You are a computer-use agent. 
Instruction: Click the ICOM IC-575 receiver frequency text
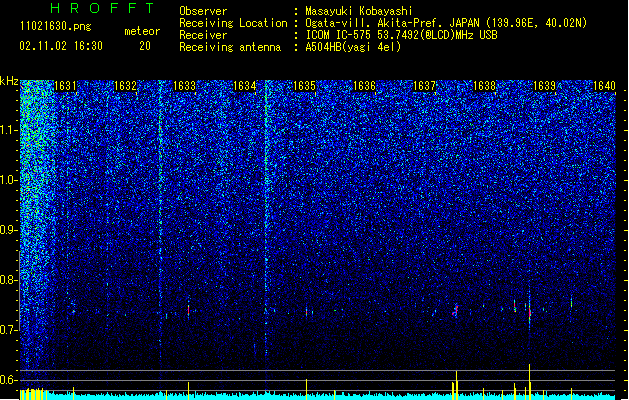(402, 35)
